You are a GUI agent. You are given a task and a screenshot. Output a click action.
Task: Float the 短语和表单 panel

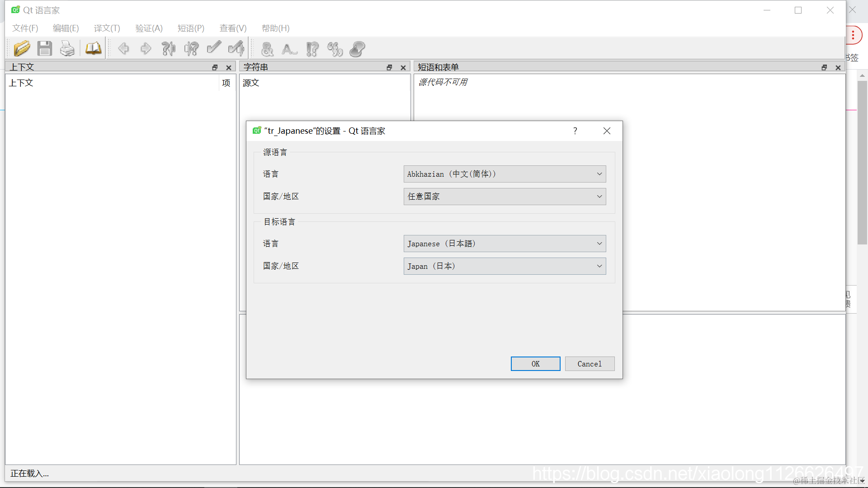(825, 67)
